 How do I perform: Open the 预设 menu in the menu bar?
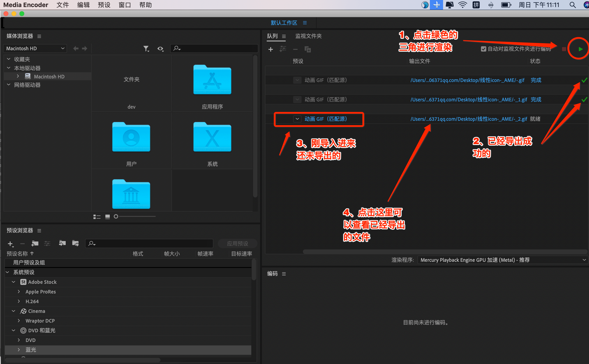point(104,5)
